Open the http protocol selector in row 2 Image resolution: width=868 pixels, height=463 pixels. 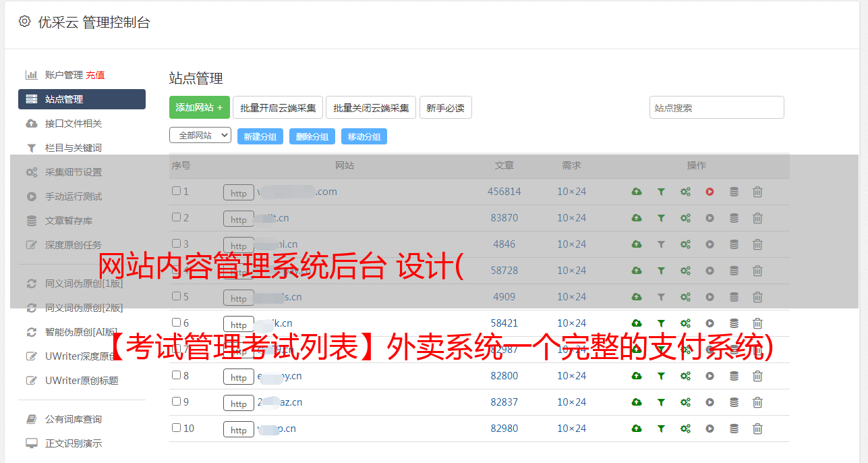click(239, 219)
